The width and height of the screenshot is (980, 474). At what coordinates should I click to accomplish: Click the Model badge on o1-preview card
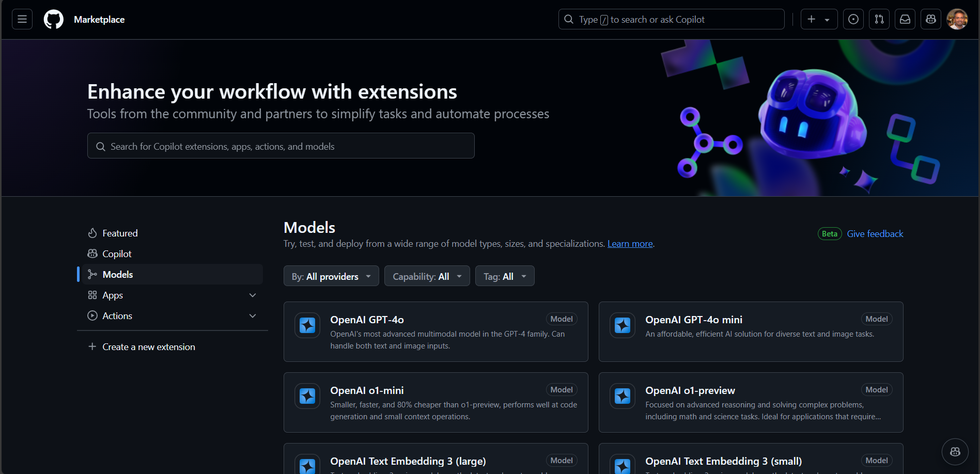coord(877,390)
